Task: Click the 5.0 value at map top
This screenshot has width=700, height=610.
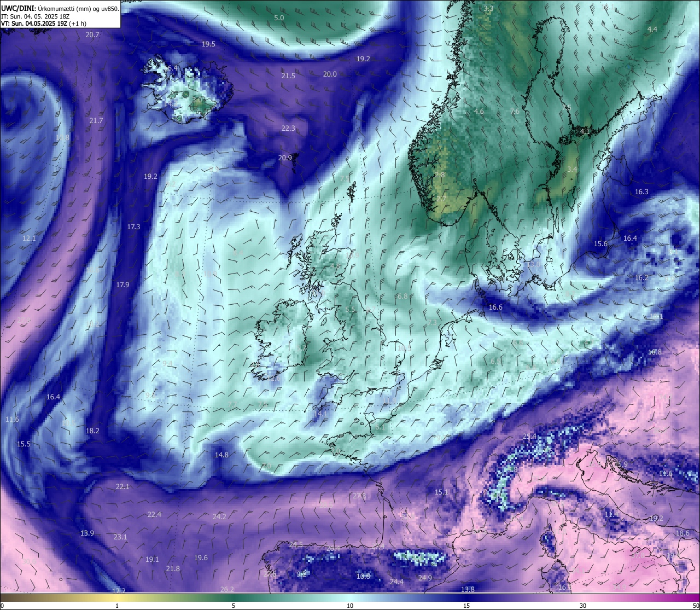Action: [279, 18]
